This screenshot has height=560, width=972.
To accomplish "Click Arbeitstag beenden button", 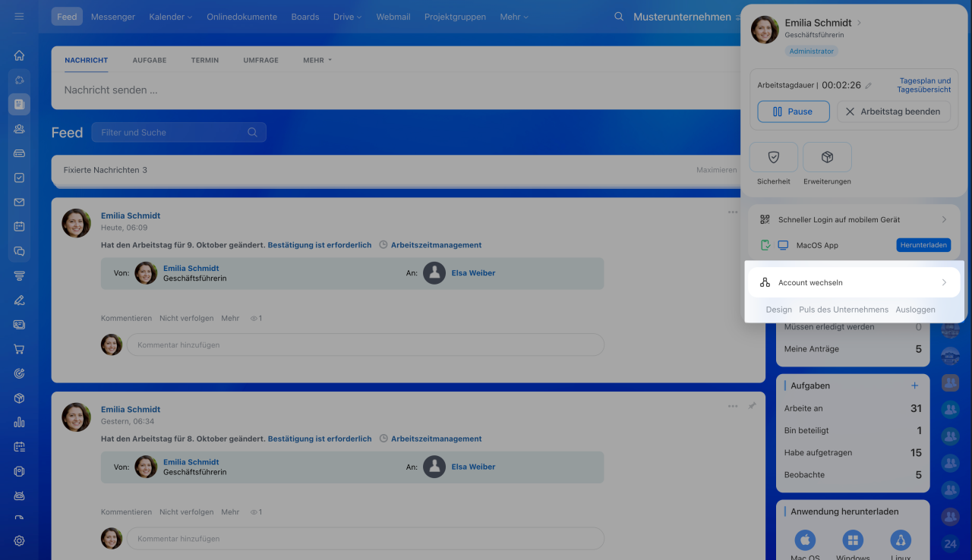I will pyautogui.click(x=894, y=112).
